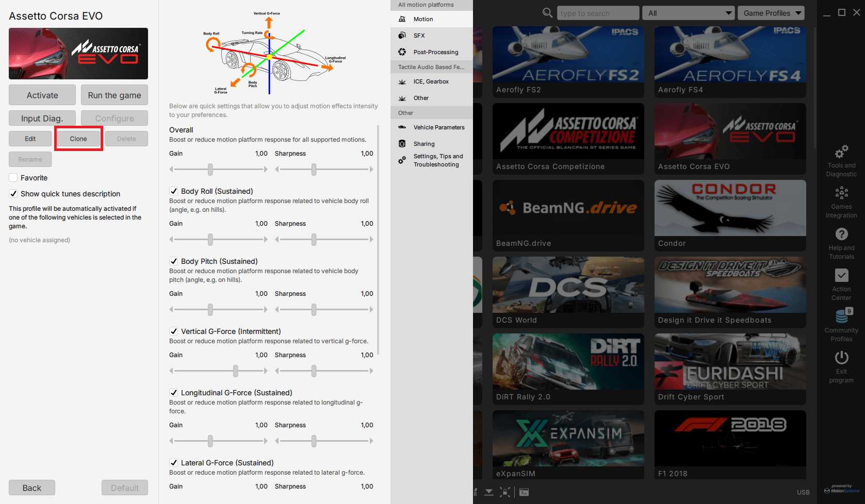Open Games Integration panel
This screenshot has width=865, height=504.
point(841,203)
